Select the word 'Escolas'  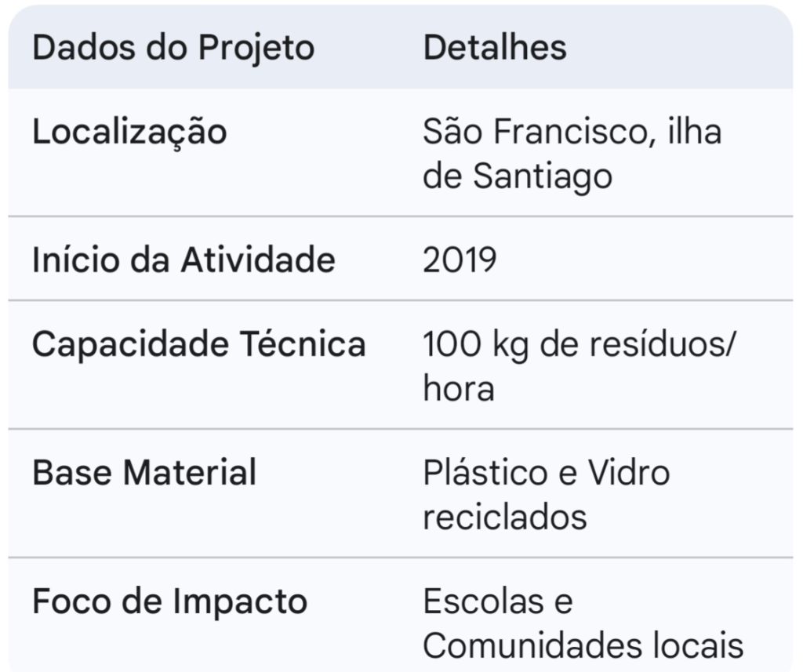[488, 601]
